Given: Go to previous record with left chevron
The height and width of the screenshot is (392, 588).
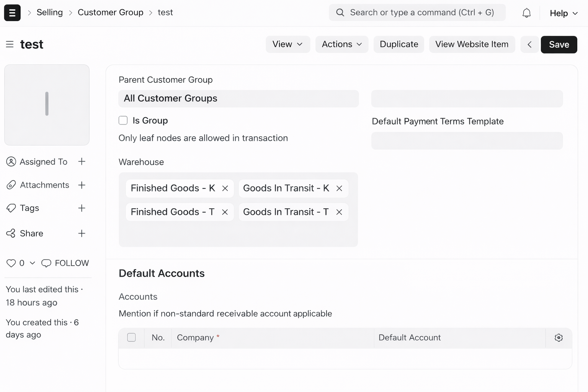Looking at the screenshot, I should pyautogui.click(x=530, y=44).
